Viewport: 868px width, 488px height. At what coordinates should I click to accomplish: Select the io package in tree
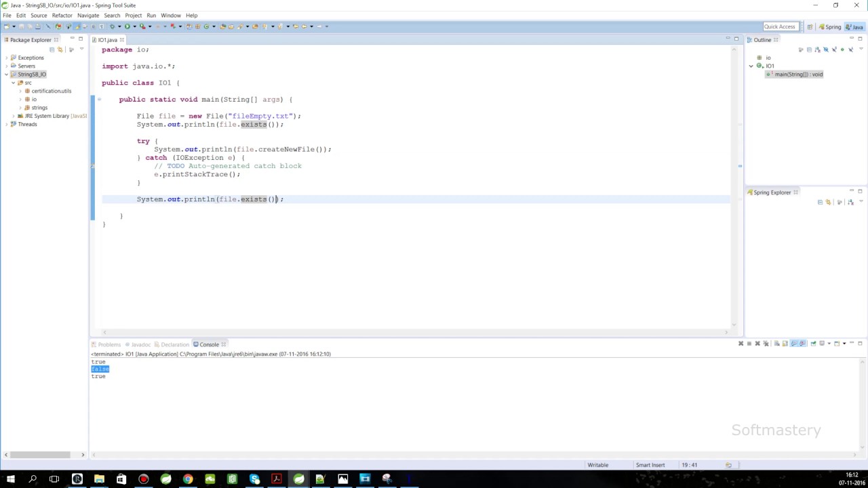coord(34,99)
